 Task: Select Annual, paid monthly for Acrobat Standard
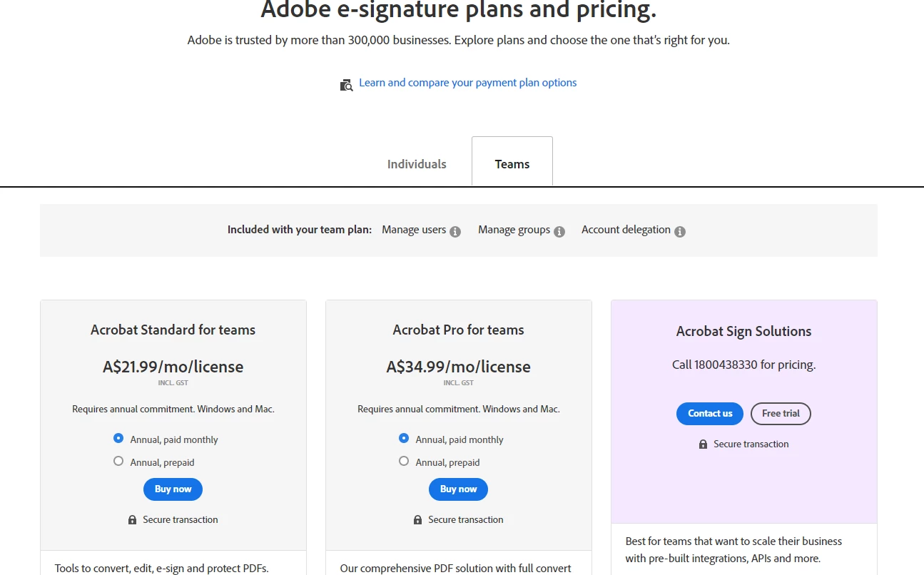[x=118, y=438]
